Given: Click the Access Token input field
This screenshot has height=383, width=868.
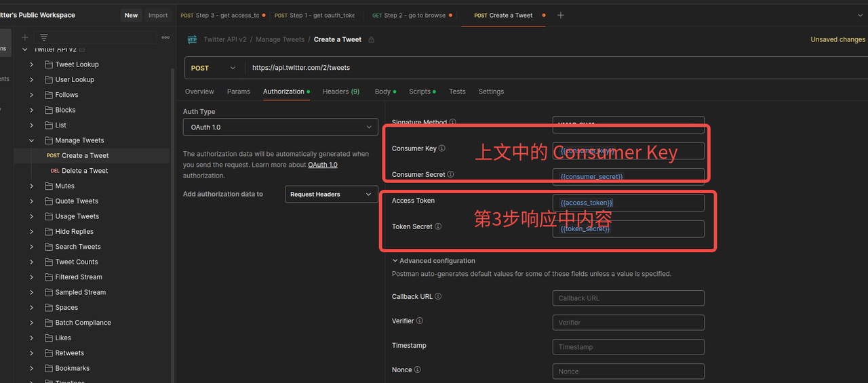Looking at the screenshot, I should point(629,203).
